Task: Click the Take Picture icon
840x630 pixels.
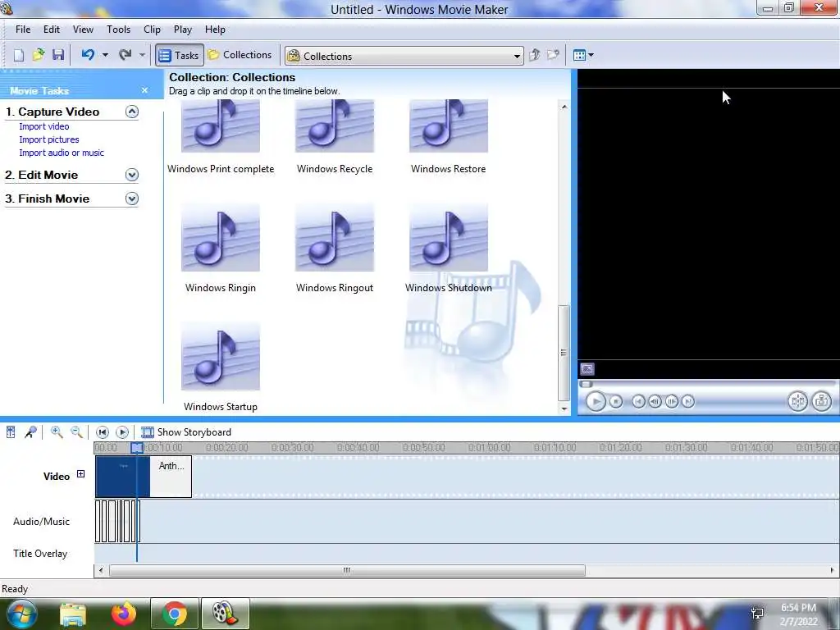Action: click(x=822, y=401)
